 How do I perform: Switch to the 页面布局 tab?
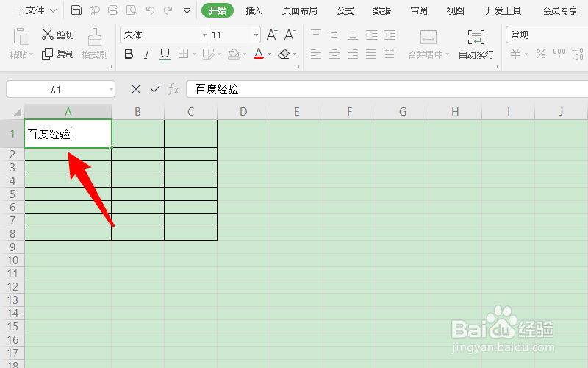[x=300, y=11]
